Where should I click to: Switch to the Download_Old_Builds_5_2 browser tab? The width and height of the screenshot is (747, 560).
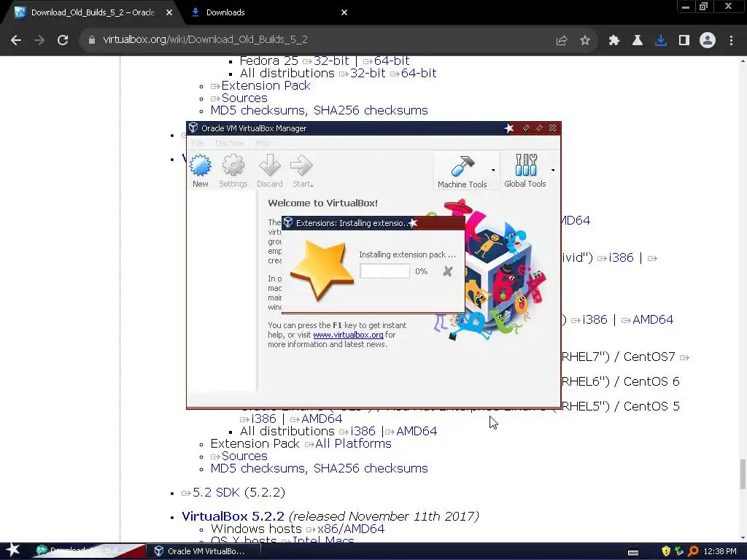(93, 12)
